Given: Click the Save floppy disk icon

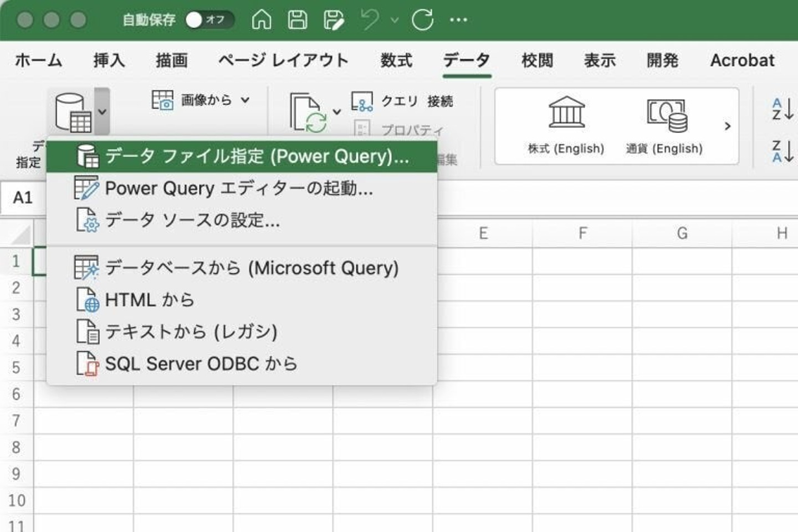Looking at the screenshot, I should point(298,20).
